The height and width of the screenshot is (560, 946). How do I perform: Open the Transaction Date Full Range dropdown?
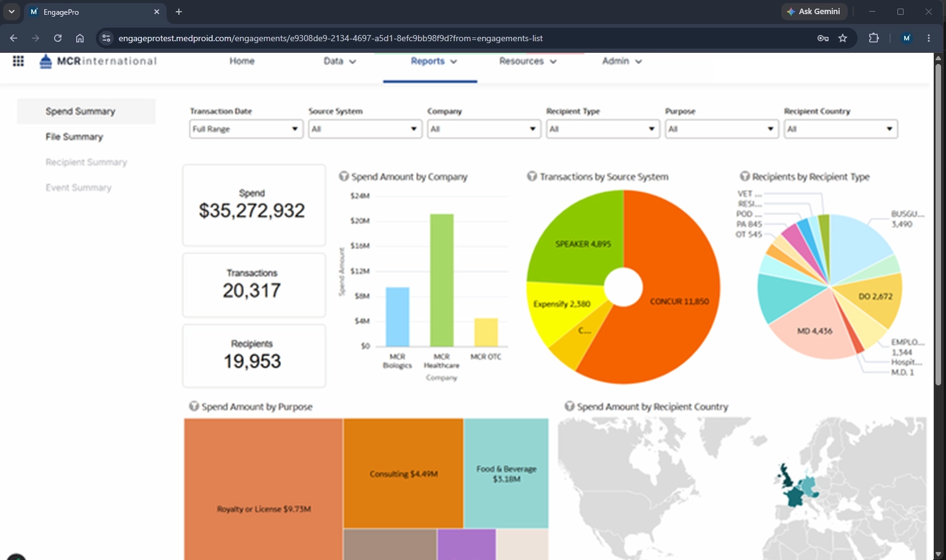tap(246, 129)
